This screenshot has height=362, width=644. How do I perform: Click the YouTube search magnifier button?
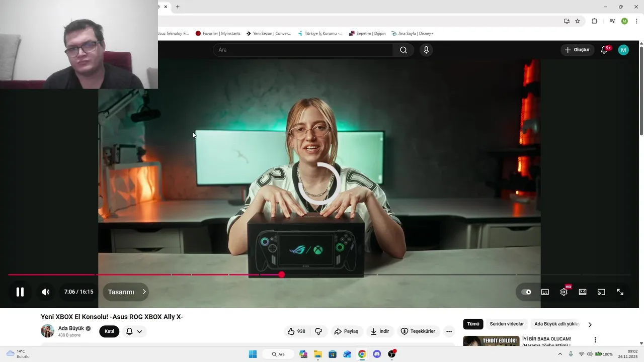404,50
